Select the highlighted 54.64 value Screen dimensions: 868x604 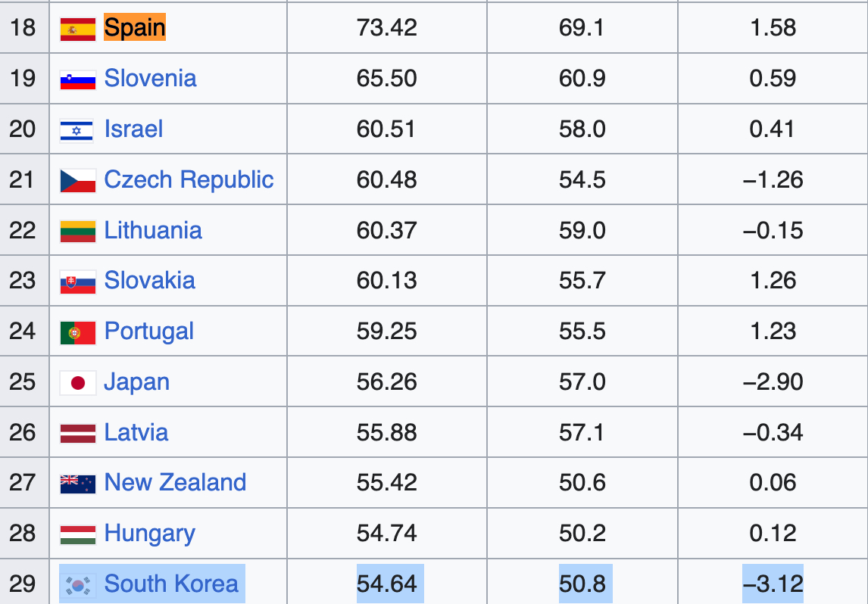(x=386, y=584)
